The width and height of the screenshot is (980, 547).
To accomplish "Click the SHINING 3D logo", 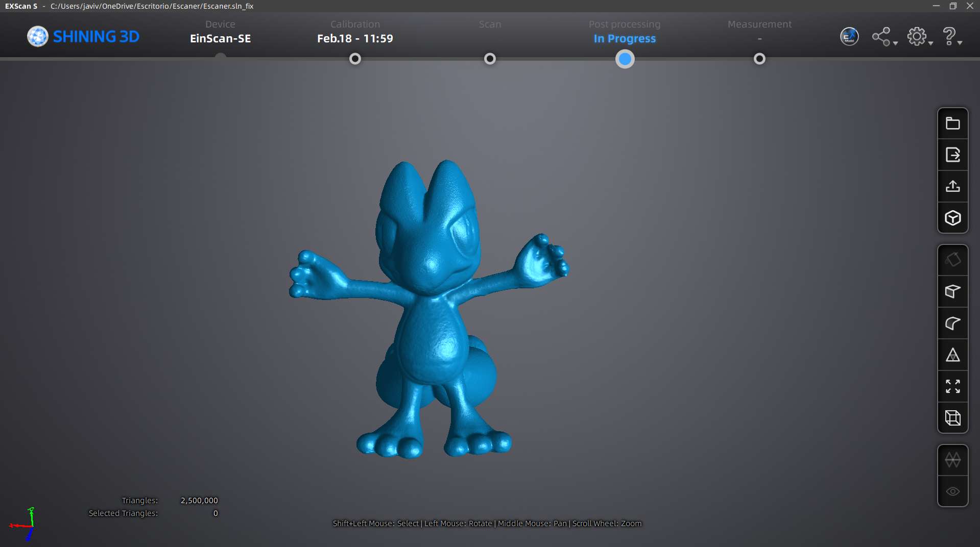I will click(83, 37).
